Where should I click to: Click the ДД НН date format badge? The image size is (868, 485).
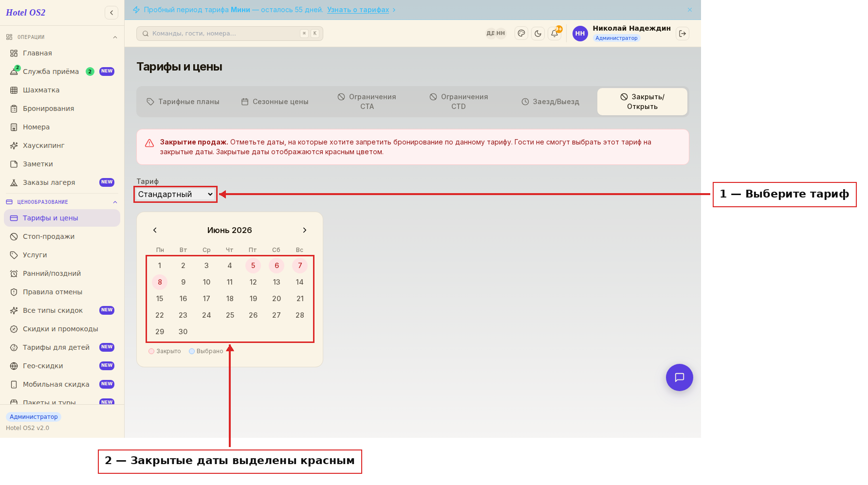[496, 33]
